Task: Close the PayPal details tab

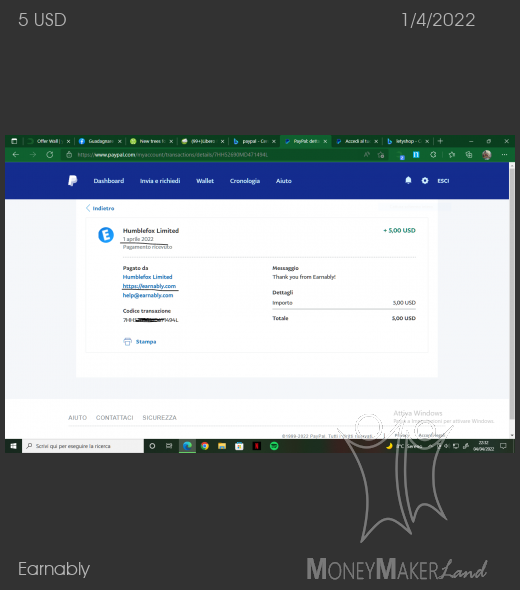Action: coord(325,141)
